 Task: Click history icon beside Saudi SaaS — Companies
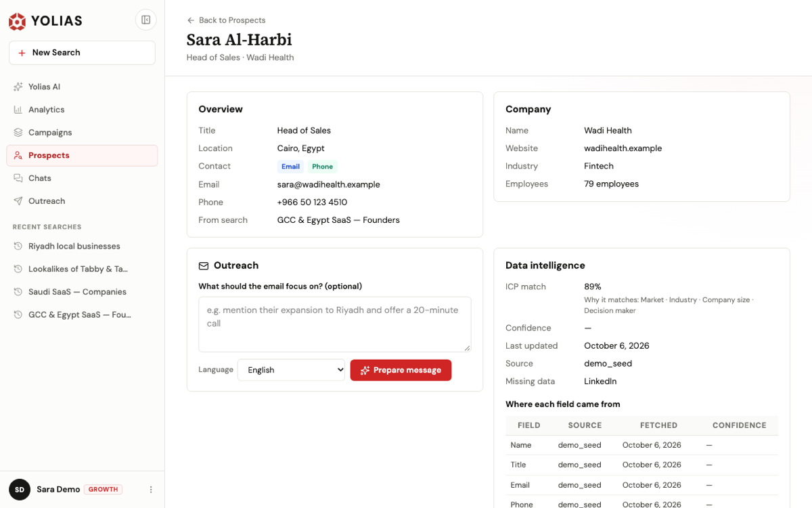click(x=18, y=292)
